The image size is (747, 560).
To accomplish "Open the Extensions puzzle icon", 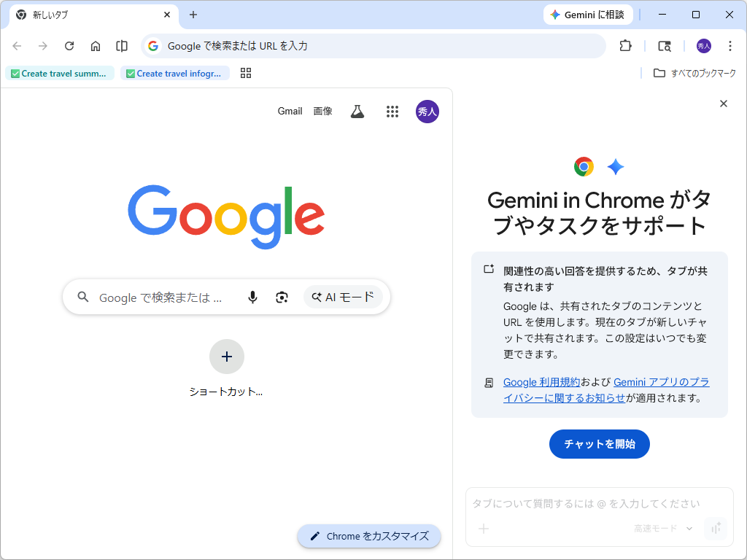I will click(625, 46).
